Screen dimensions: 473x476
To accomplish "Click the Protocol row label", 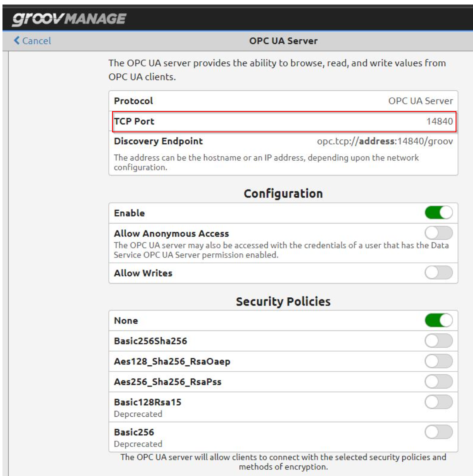I will (133, 101).
